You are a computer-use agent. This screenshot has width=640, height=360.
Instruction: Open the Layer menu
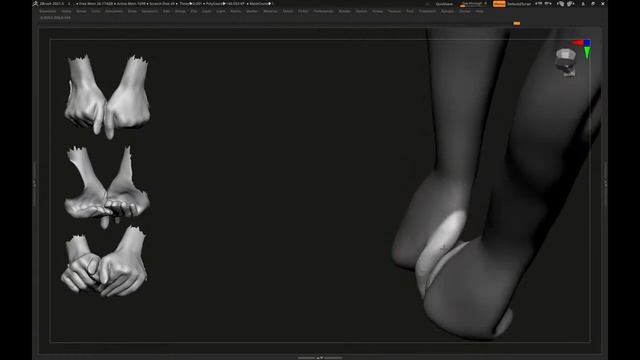pyautogui.click(x=207, y=11)
